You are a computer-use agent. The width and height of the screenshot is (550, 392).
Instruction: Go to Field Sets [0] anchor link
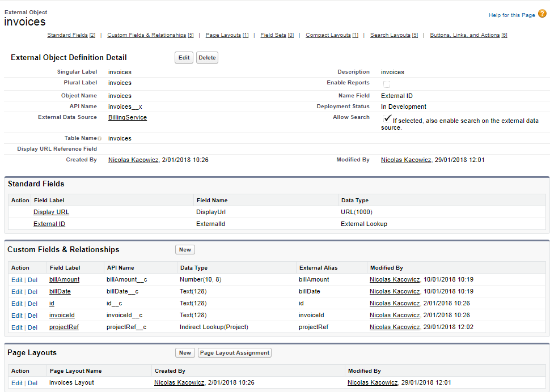(277, 35)
